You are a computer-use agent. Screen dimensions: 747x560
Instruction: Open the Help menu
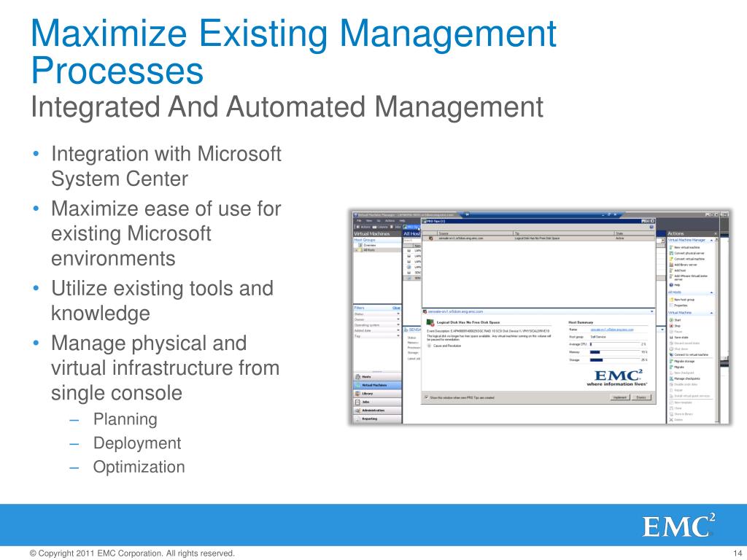tap(402, 221)
